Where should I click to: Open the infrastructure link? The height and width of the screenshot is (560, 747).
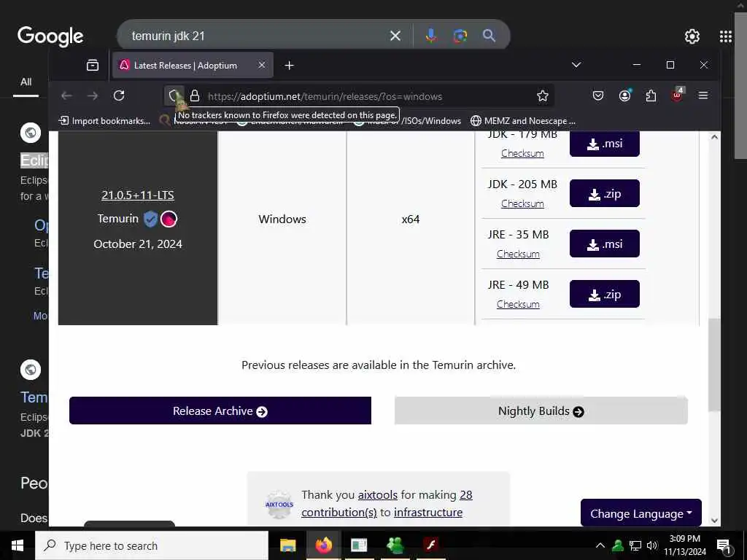pyautogui.click(x=427, y=513)
